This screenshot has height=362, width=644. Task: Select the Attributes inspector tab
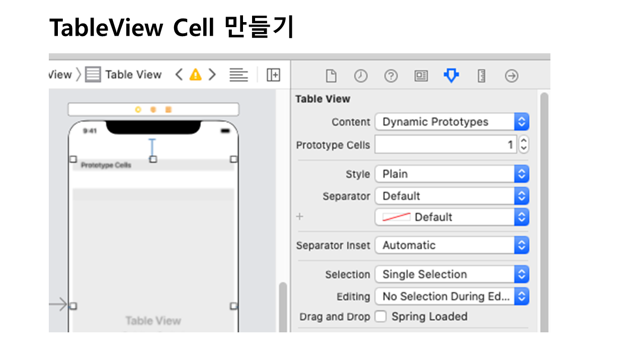click(451, 76)
